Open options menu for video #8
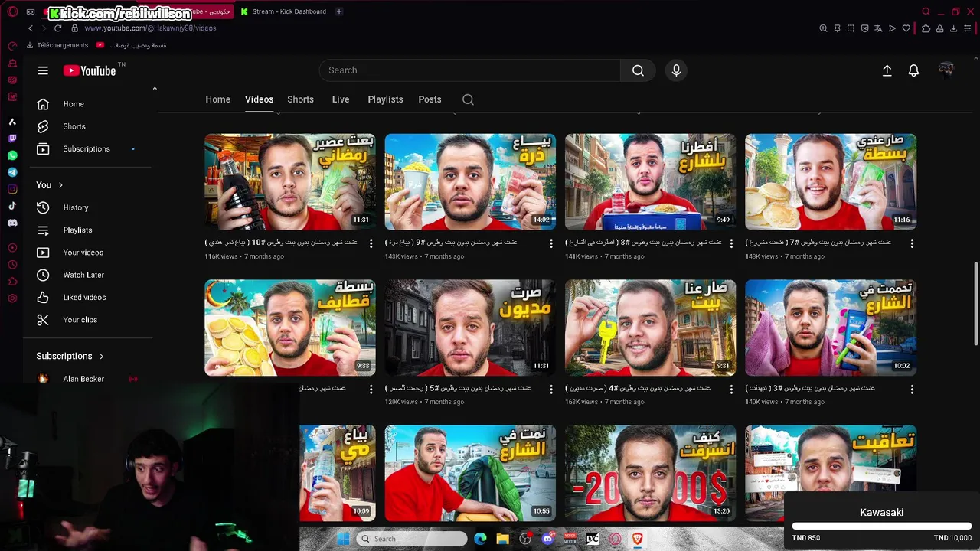This screenshot has width=980, height=551. [x=731, y=243]
